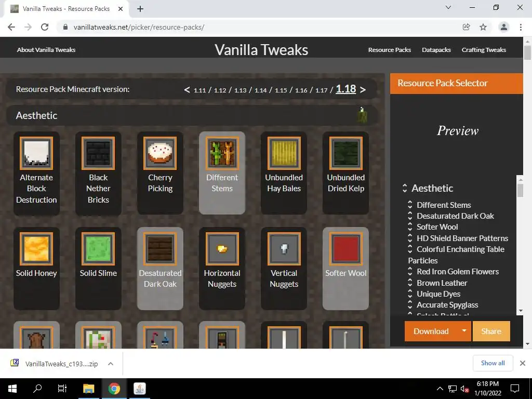Click the Aesthetic category candle icon
The image size is (532, 399).
362,115
